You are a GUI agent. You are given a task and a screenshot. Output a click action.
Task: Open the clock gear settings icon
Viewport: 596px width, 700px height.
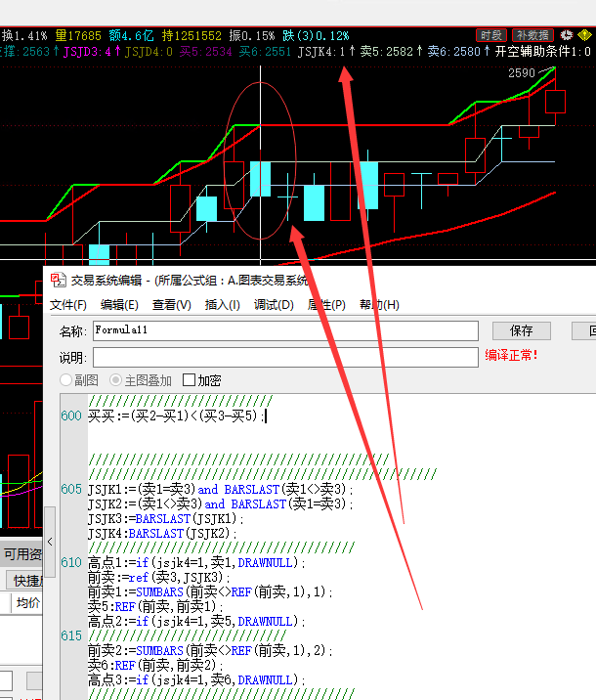[x=567, y=35]
